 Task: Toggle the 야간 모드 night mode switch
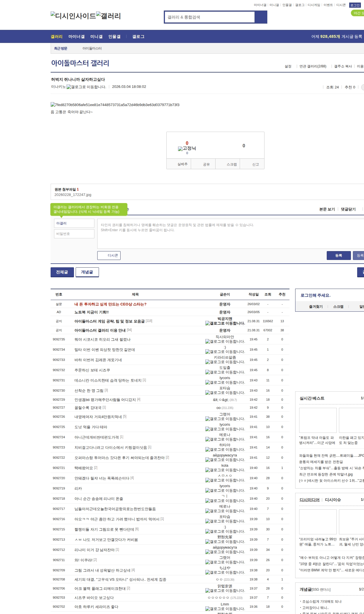(x=358, y=13)
